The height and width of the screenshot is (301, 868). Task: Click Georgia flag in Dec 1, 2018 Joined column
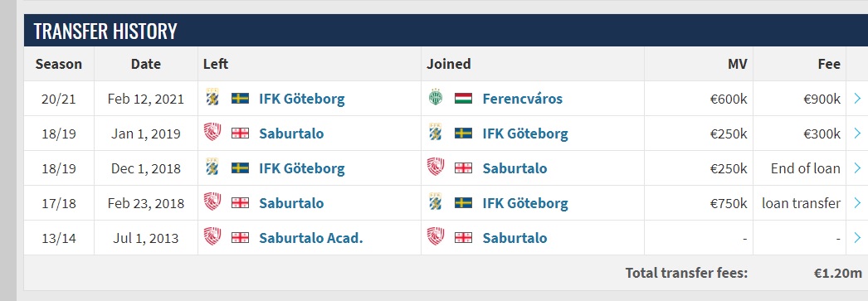(x=463, y=167)
